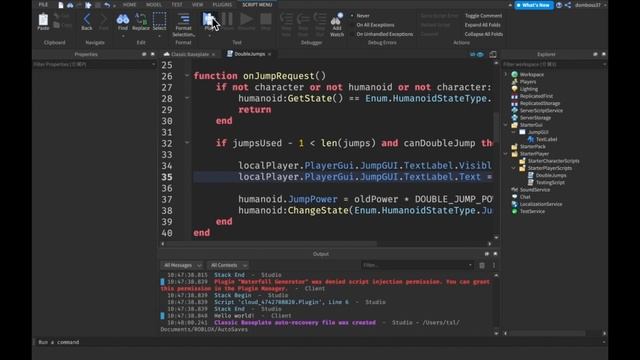
Task: Expand the Workspace tree node
Action: point(506,74)
